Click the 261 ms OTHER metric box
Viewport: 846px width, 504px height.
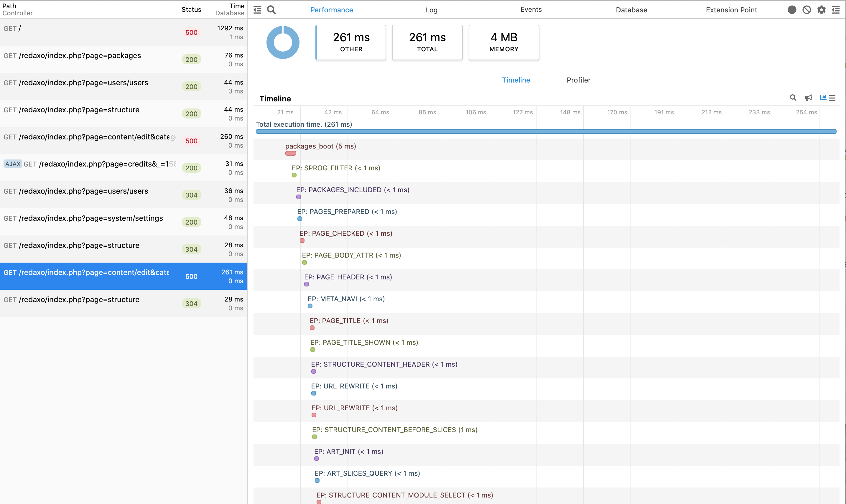tap(351, 42)
